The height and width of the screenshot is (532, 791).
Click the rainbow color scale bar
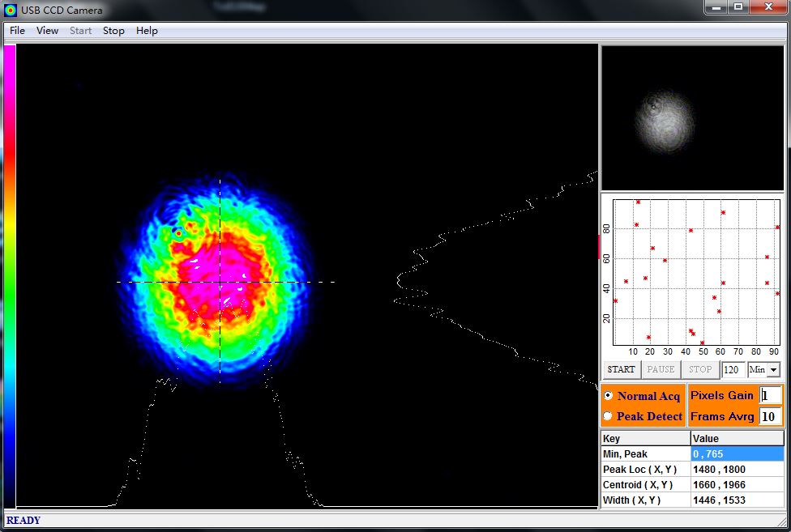pos(10,276)
